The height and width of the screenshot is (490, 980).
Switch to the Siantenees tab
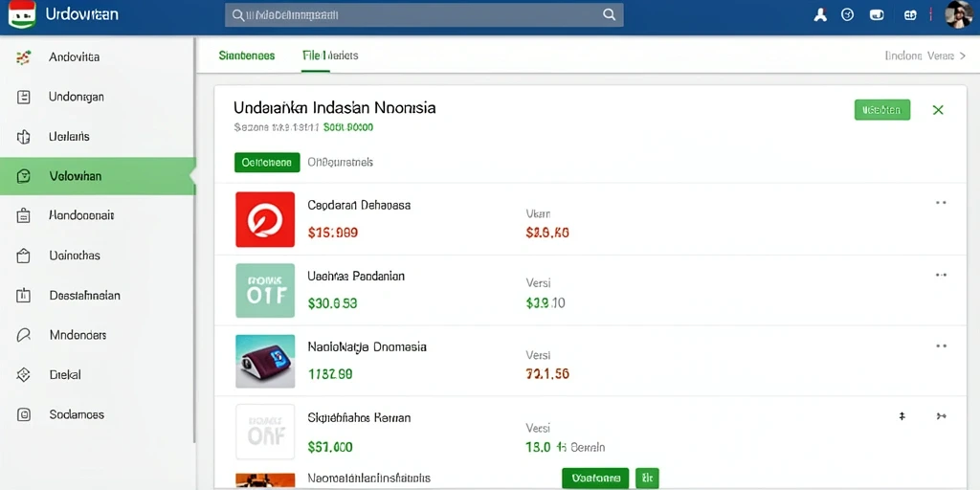[x=247, y=56]
